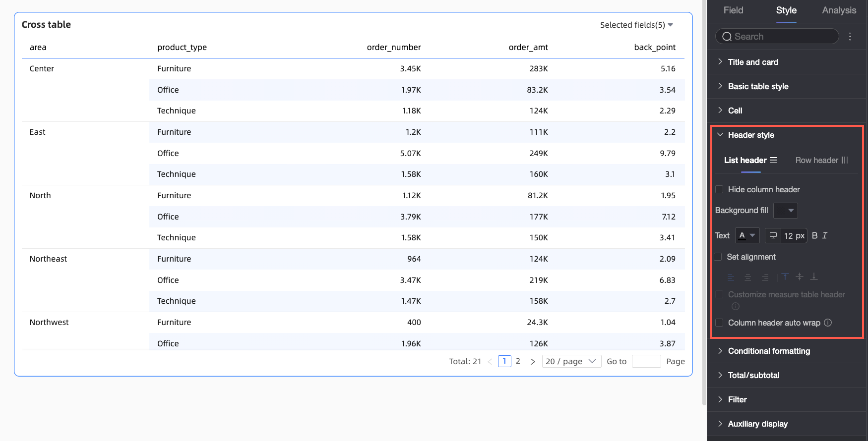Expand the Basic table style section
Viewport: 868px width, 441px height.
click(x=787, y=86)
